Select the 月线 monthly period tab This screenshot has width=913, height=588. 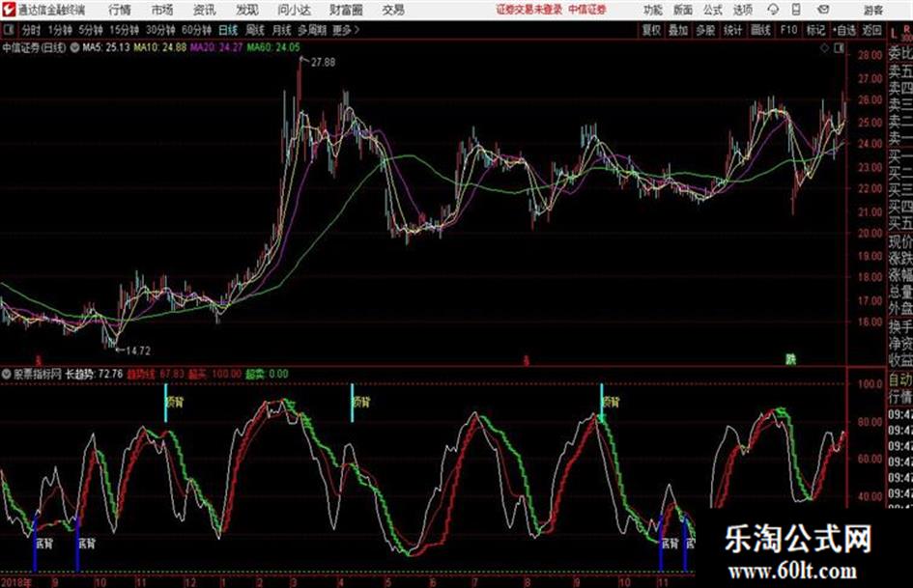coord(281,30)
